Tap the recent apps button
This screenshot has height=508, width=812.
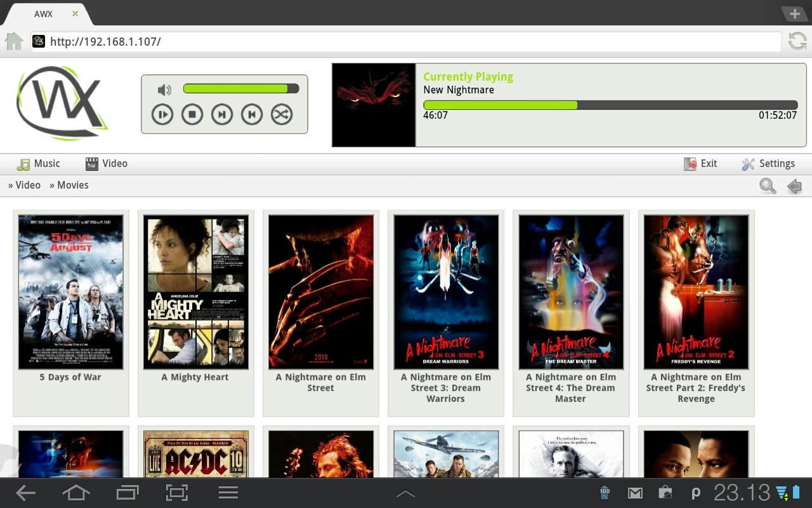pos(128,493)
